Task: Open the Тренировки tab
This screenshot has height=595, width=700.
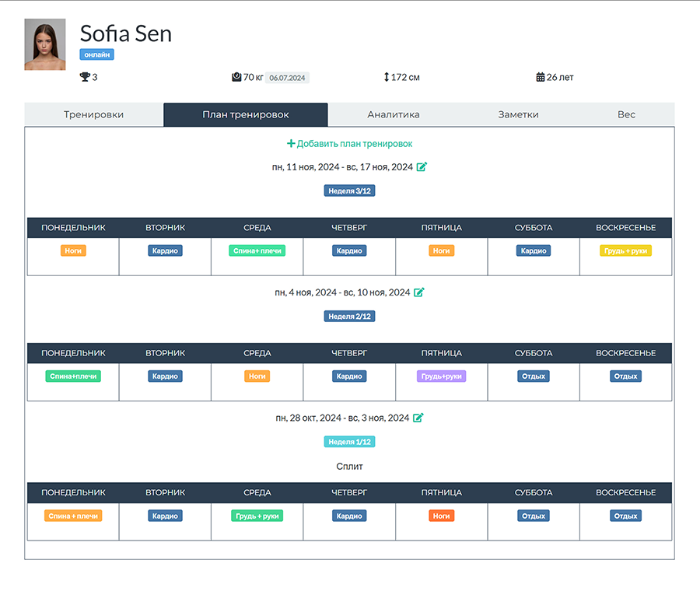Action: pos(94,114)
